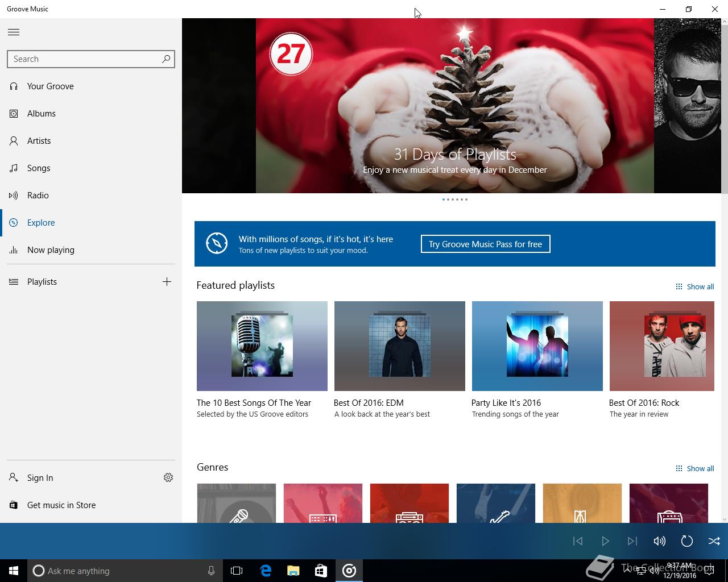Select Explore in the sidebar
The image size is (728, 582).
click(x=91, y=223)
